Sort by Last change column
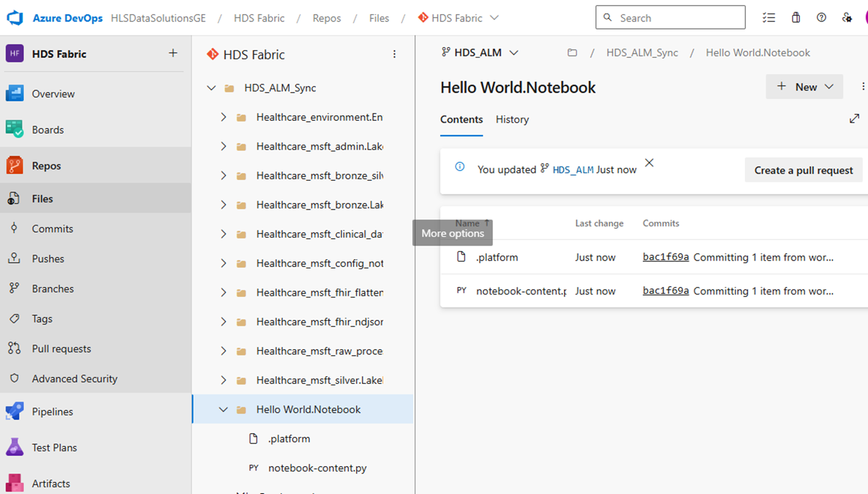868x494 pixels. coord(599,223)
